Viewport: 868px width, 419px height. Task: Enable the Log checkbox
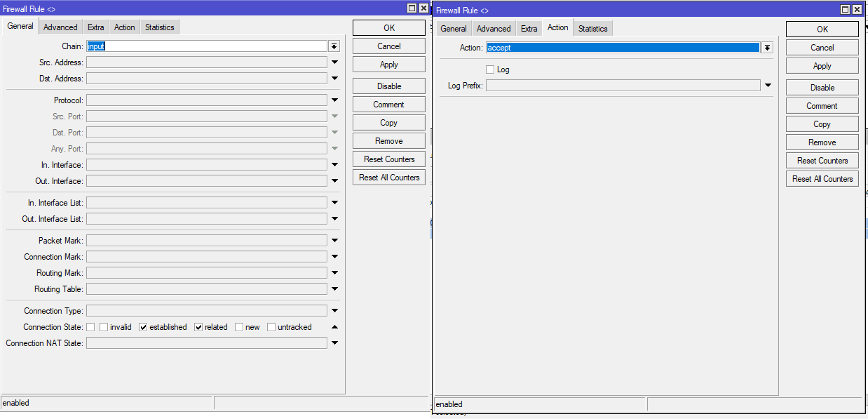490,69
